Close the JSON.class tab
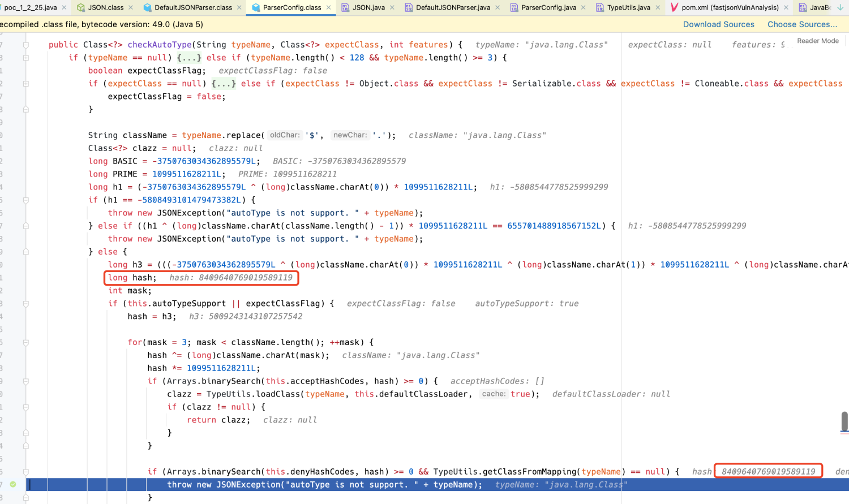The image size is (849, 504). click(131, 7)
